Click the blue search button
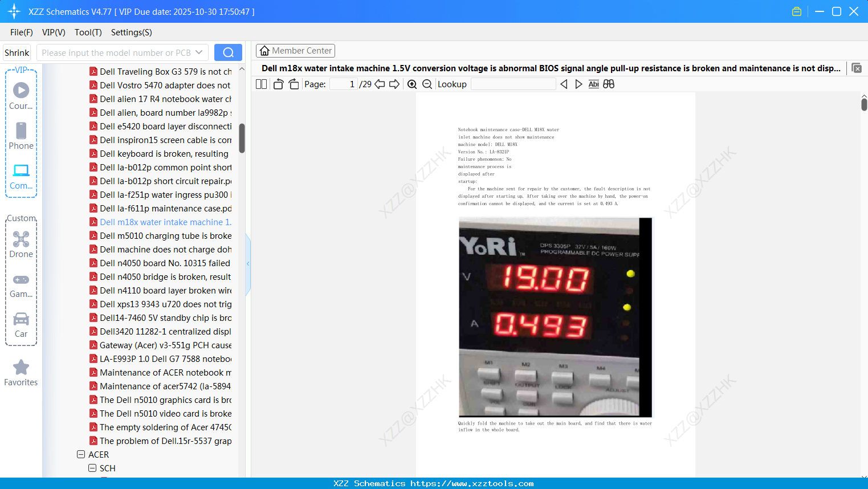Image resolution: width=868 pixels, height=489 pixels. click(x=228, y=52)
